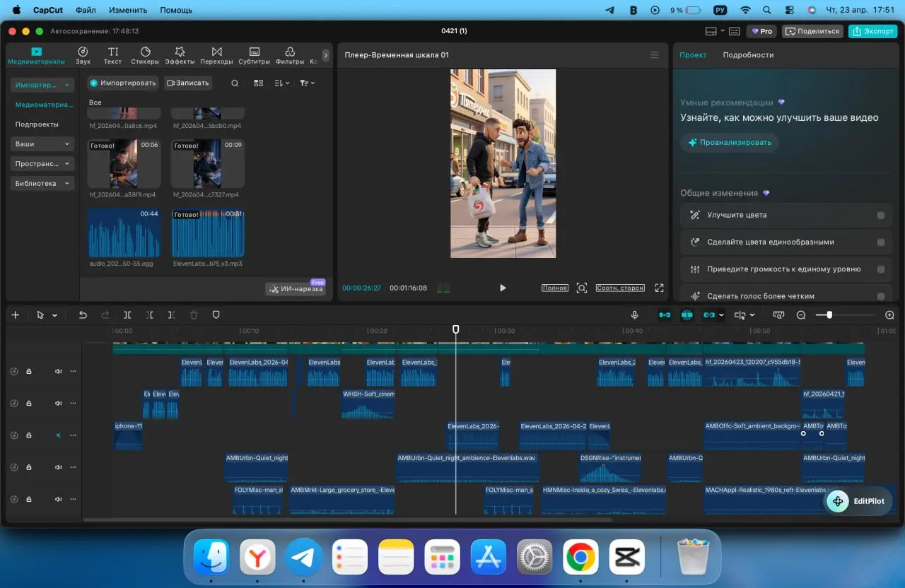Screen dimensions: 905x588
Task: Add a marker on the timeline
Action: [x=216, y=315]
